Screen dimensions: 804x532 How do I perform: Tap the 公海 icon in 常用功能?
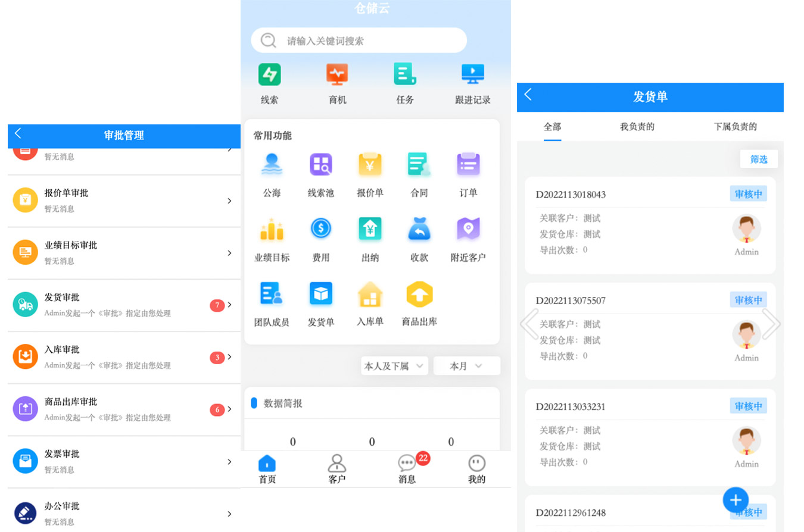coord(272,165)
